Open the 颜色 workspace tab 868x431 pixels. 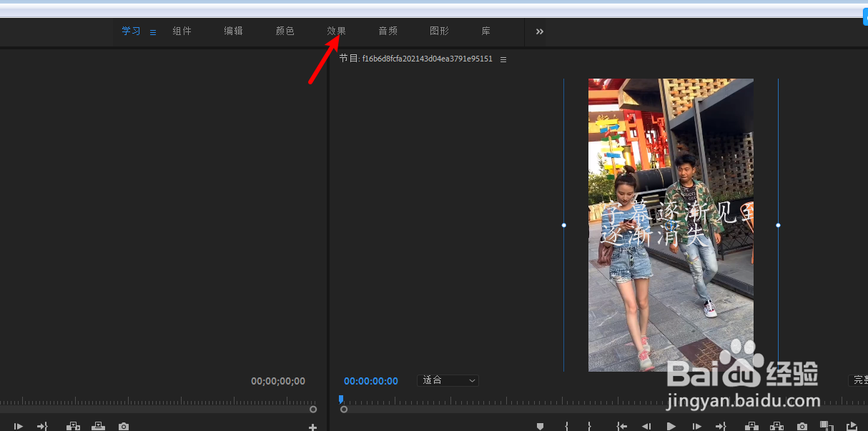tap(285, 31)
